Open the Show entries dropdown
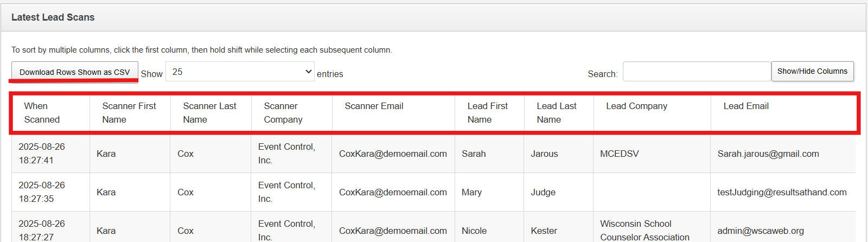The width and height of the screenshot is (868, 242). tap(240, 72)
